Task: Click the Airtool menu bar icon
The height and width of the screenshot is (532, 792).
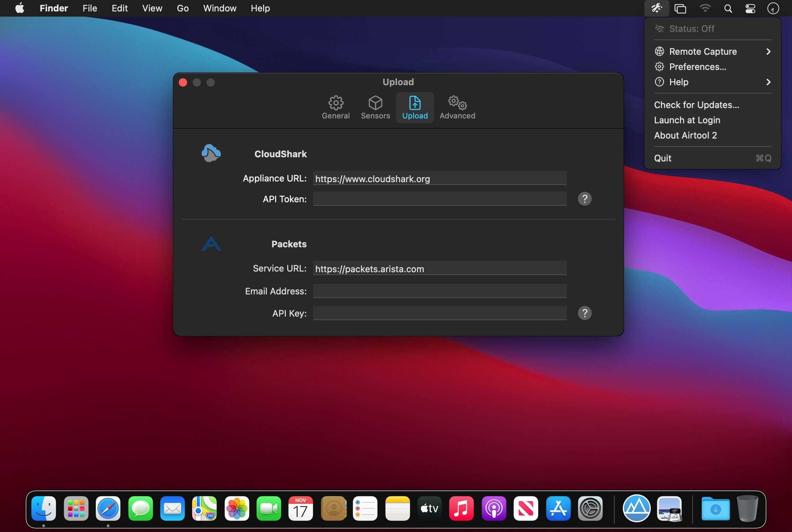Action: coord(657,8)
